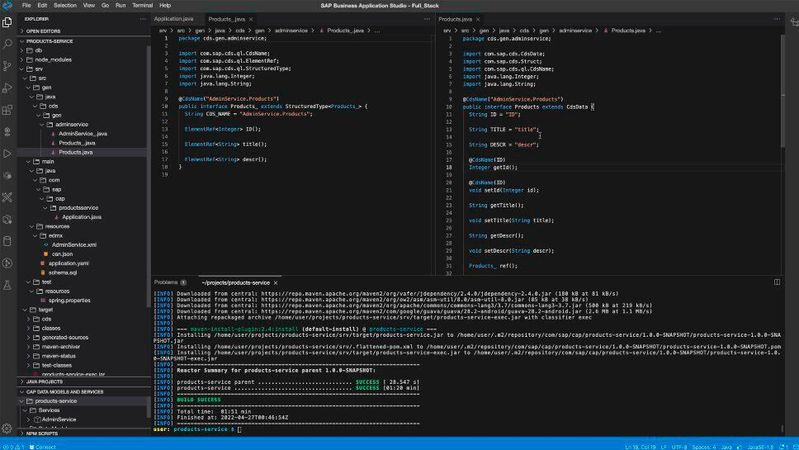The width and height of the screenshot is (799, 450).
Task: Collapse the target folder
Action: [x=45, y=309]
